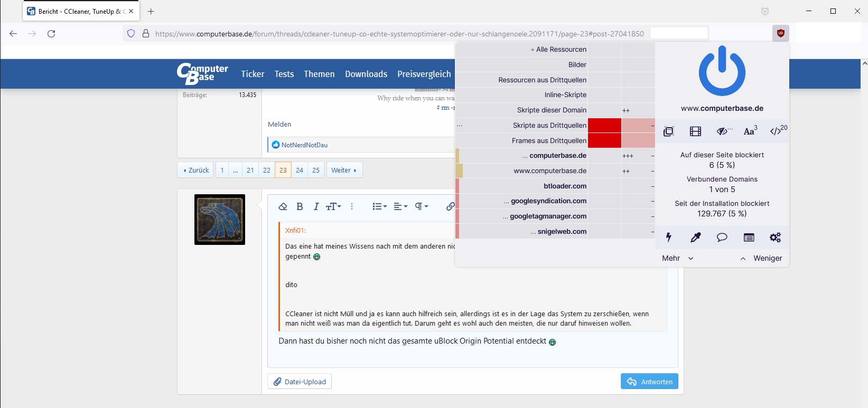Go to forum page 24
The height and width of the screenshot is (408, 868).
click(x=300, y=170)
